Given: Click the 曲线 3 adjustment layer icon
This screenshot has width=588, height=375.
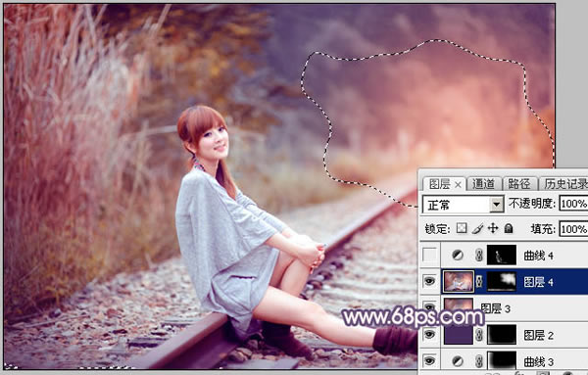Looking at the screenshot, I should click(458, 361).
